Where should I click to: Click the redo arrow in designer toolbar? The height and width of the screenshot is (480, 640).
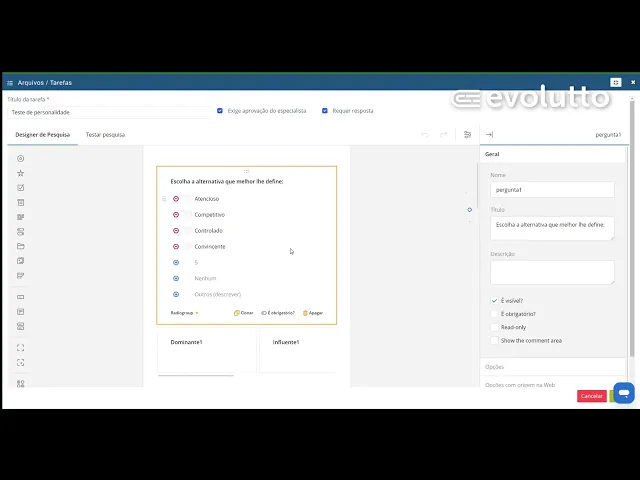[x=443, y=135]
